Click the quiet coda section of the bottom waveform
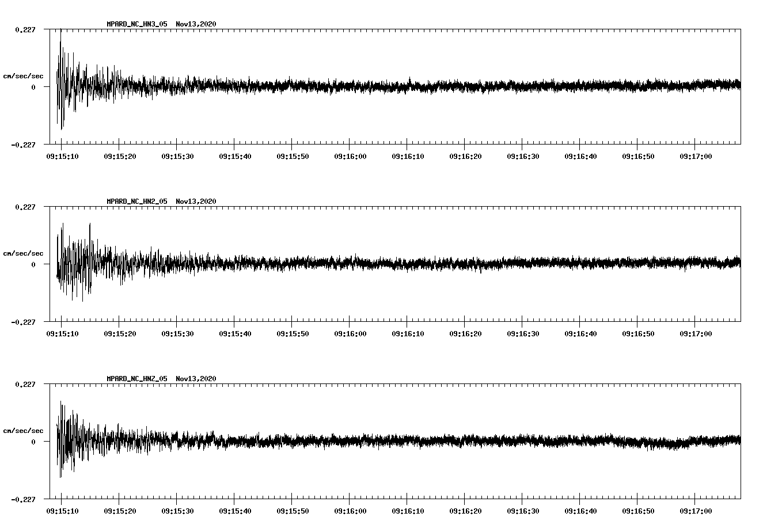782x532 pixels. (576, 442)
